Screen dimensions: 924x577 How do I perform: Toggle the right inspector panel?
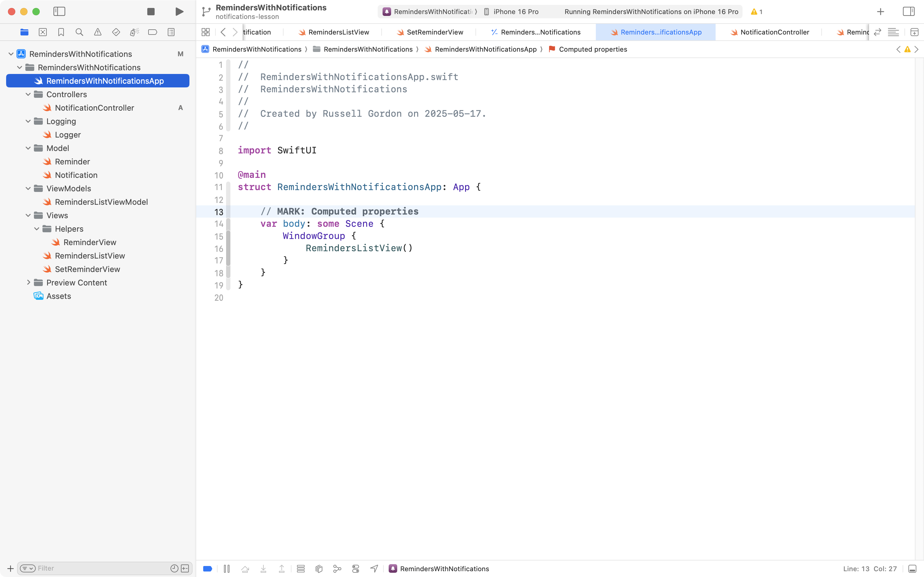tap(908, 11)
